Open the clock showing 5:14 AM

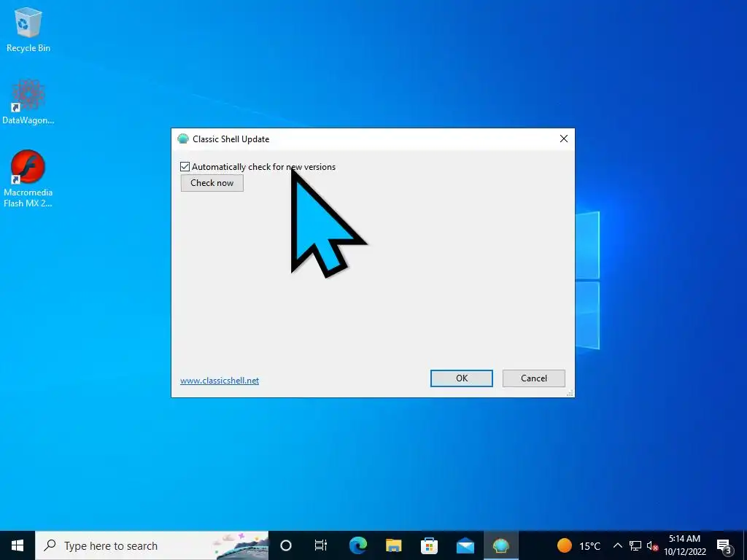684,545
